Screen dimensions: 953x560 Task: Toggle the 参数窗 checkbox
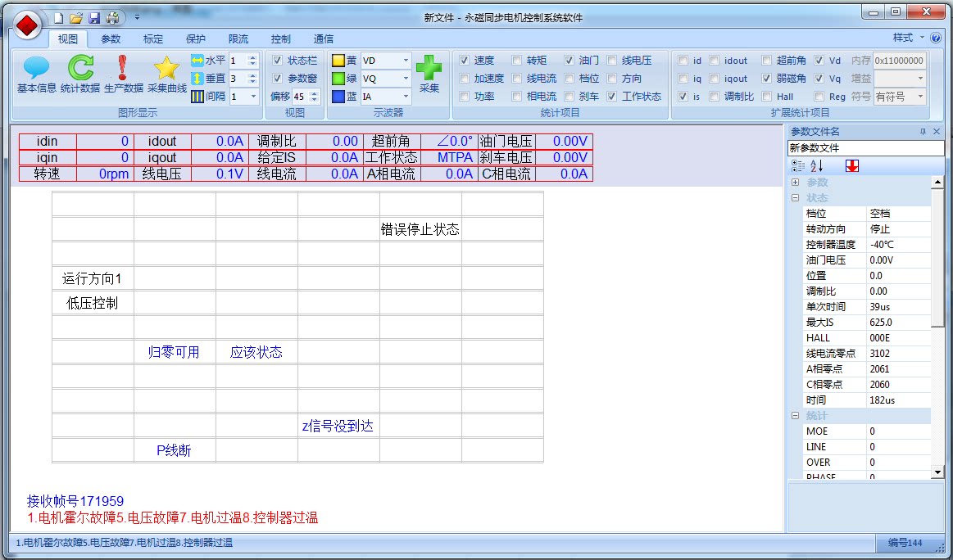(x=277, y=79)
